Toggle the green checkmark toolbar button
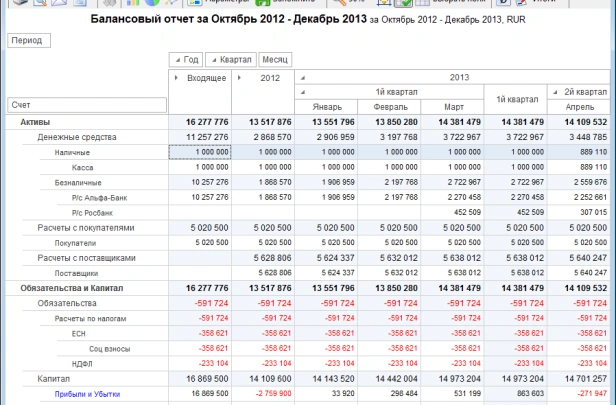This screenshot has height=405, width=616. click(403, 3)
